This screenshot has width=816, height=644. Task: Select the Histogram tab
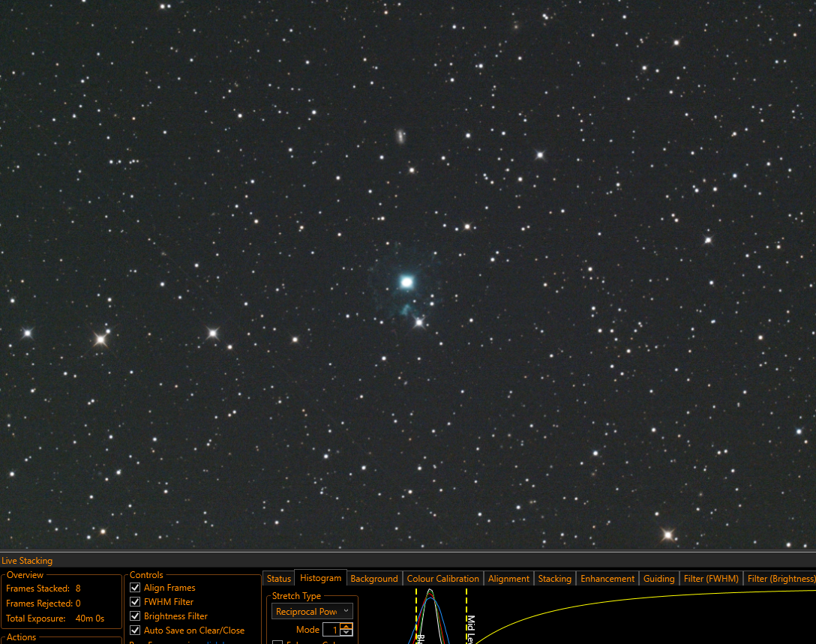[320, 578]
